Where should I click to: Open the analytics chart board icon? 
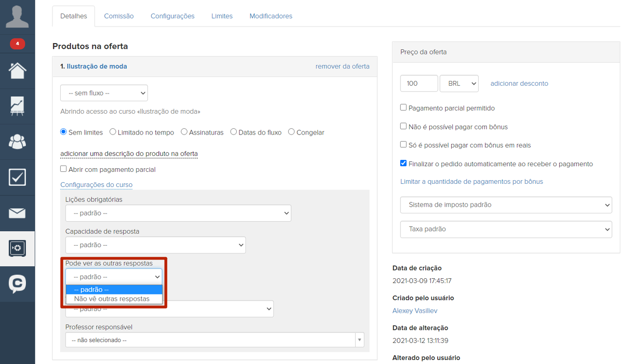pyautogui.click(x=17, y=106)
